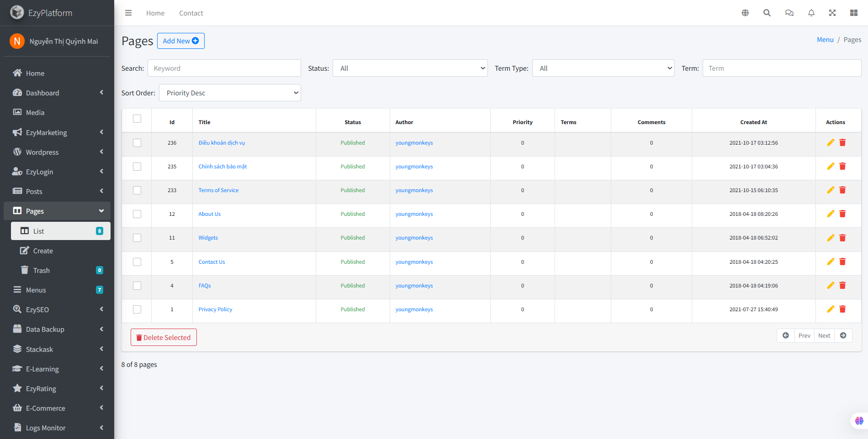Click the Next pagination button
The width and height of the screenshot is (868, 439).
[824, 335]
